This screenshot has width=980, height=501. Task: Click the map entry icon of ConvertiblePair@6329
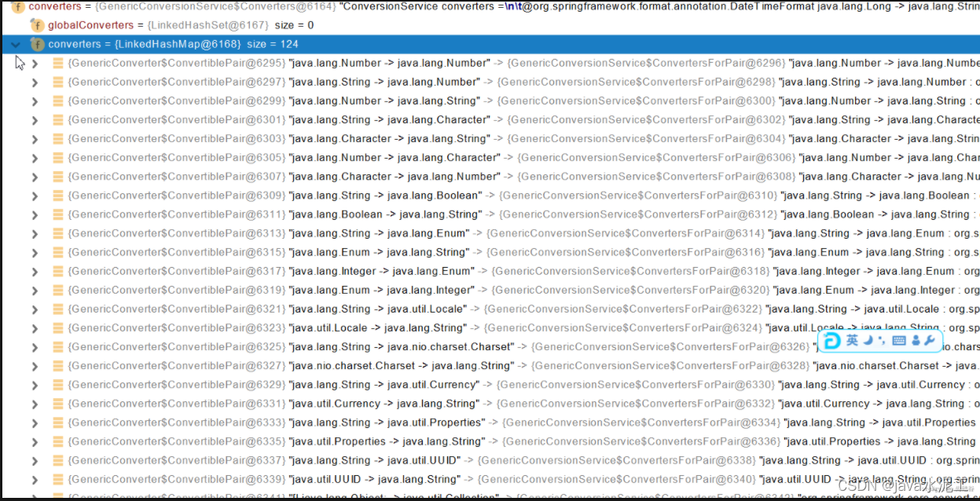tap(57, 385)
